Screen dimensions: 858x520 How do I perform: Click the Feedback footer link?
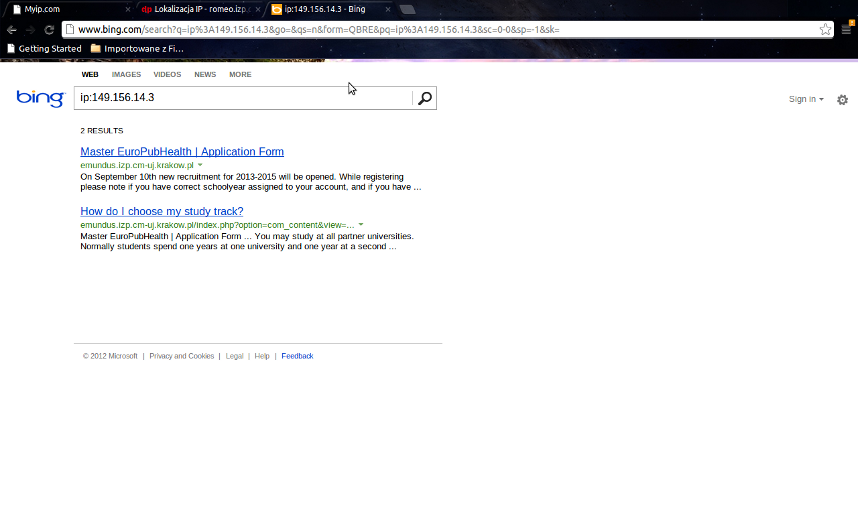(x=297, y=356)
